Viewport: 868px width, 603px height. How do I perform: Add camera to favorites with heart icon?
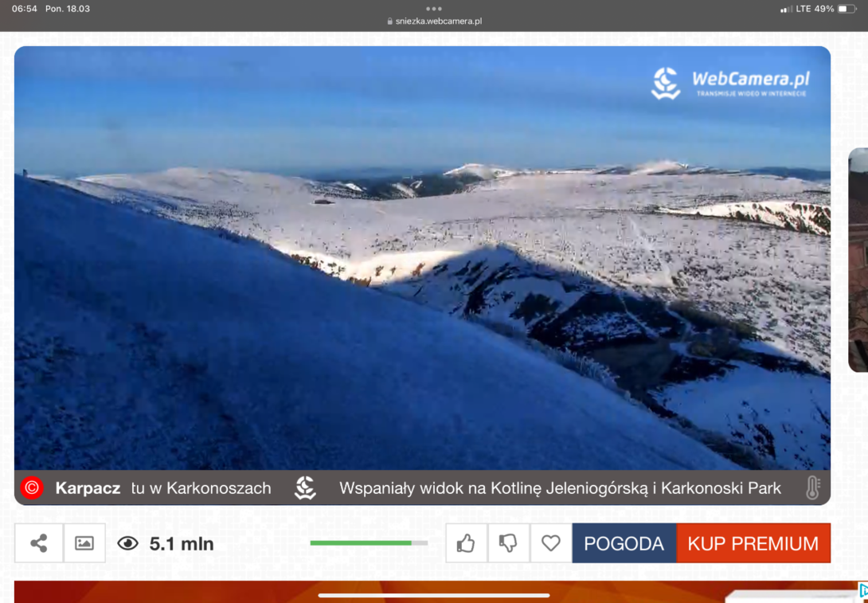(551, 543)
